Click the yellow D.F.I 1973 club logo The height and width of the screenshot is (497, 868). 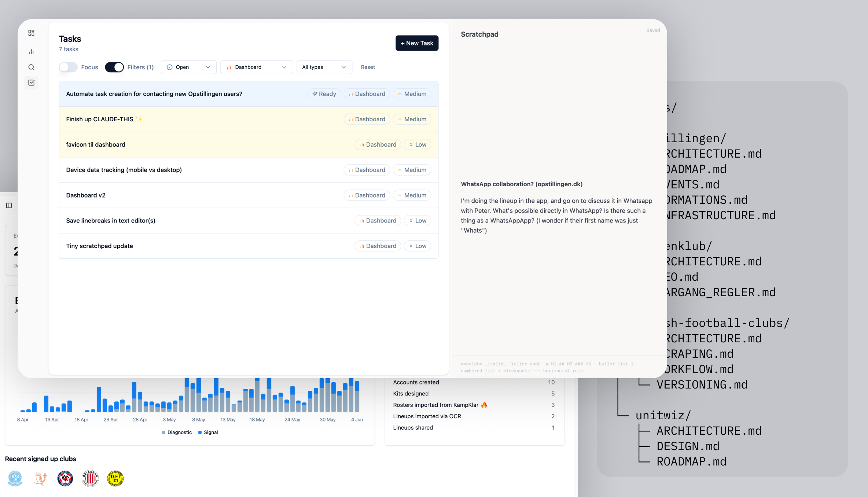tap(115, 478)
